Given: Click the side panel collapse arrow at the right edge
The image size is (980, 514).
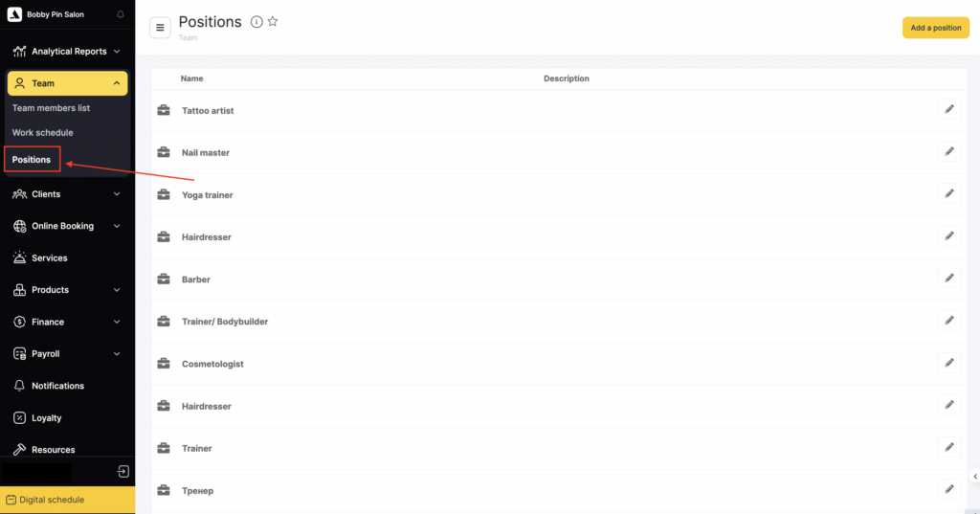Looking at the screenshot, I should click(975, 477).
